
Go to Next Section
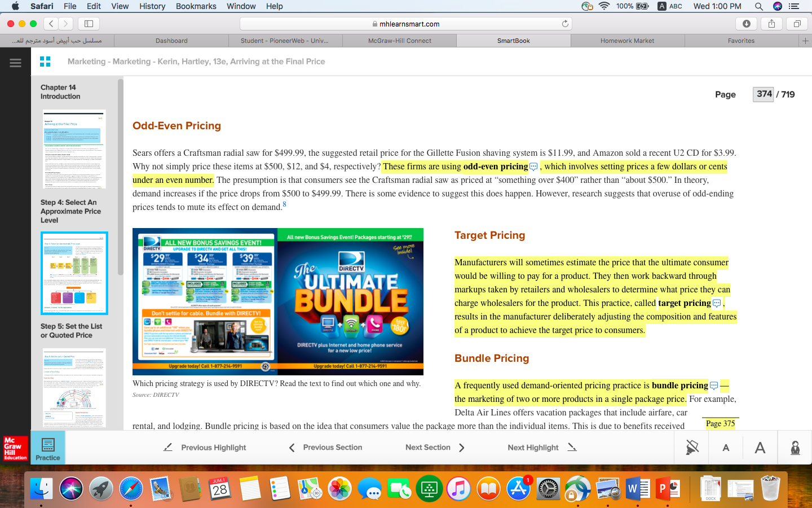click(x=435, y=448)
